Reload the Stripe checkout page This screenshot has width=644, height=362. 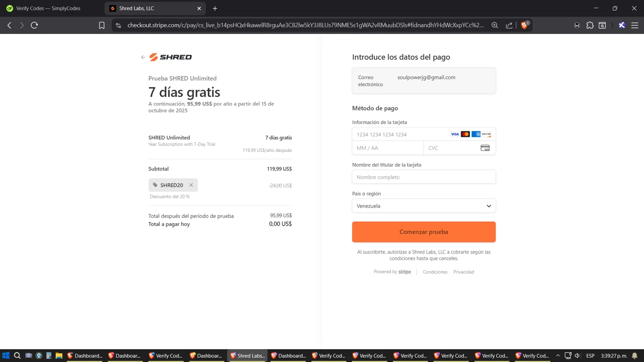pos(34,25)
